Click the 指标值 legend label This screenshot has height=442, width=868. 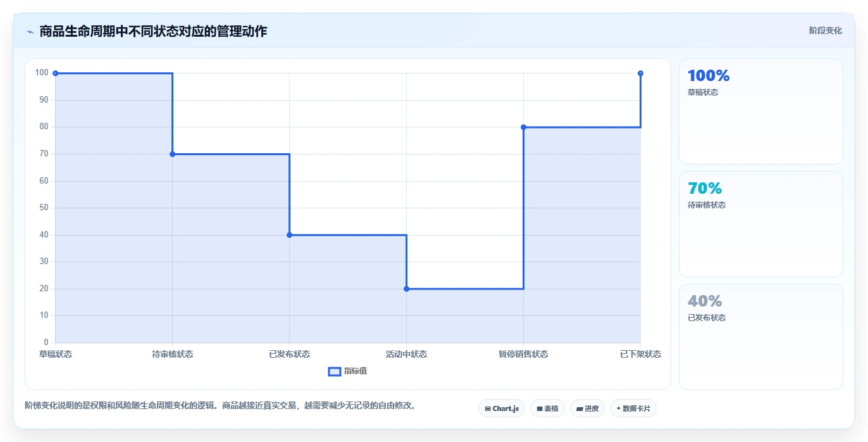[x=356, y=372]
